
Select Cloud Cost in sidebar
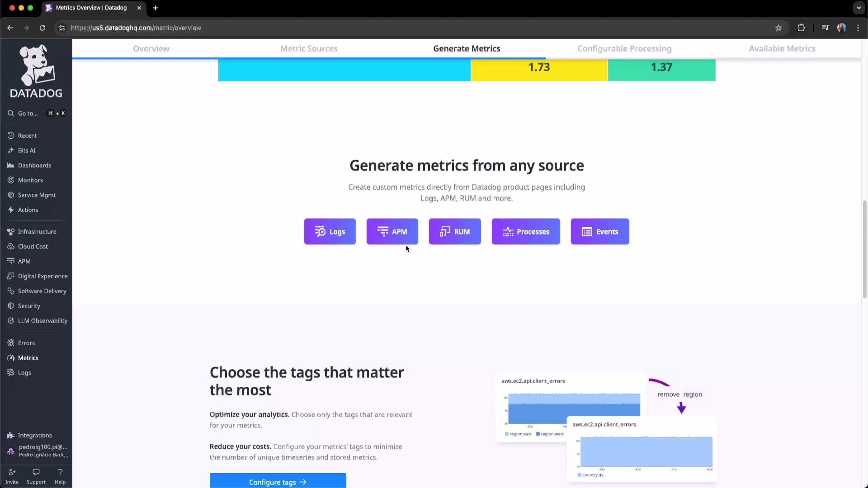(x=33, y=247)
